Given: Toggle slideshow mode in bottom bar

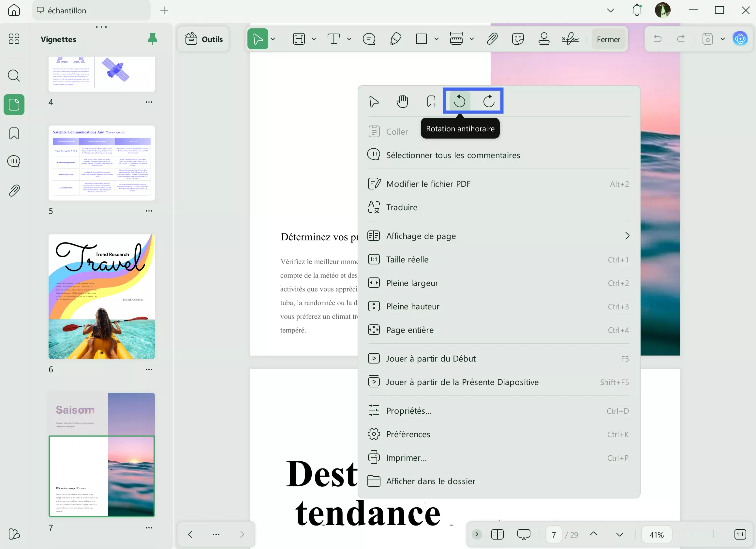Looking at the screenshot, I should coord(524,534).
